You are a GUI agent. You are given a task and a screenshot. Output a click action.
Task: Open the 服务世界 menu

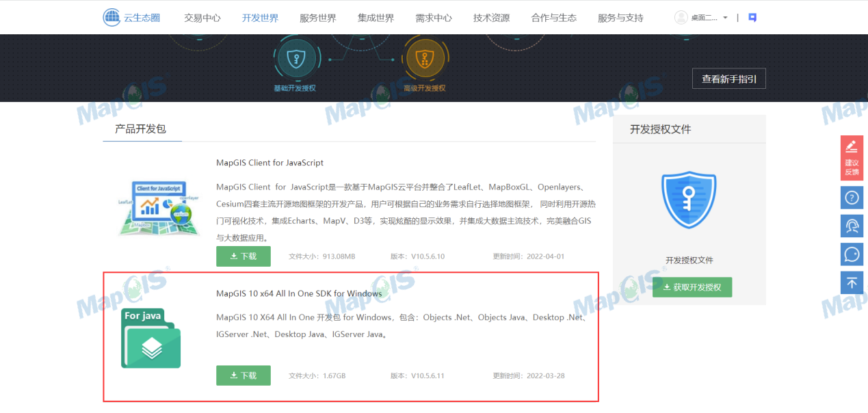[x=317, y=18]
